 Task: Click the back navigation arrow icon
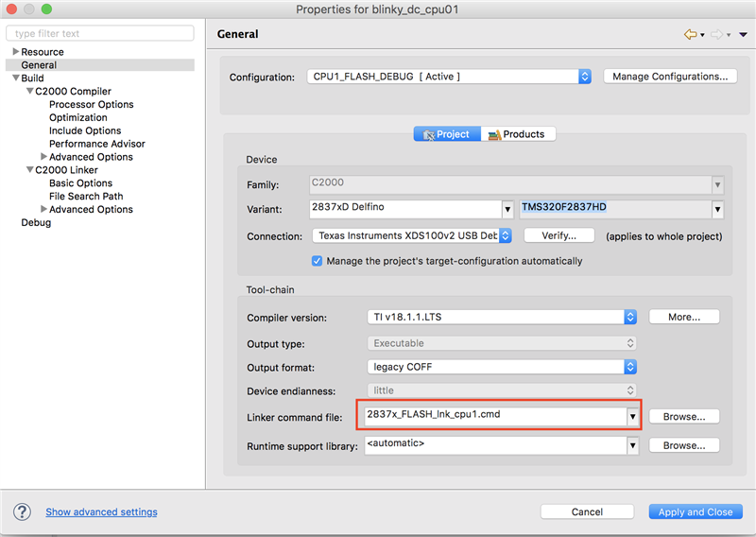pos(689,34)
